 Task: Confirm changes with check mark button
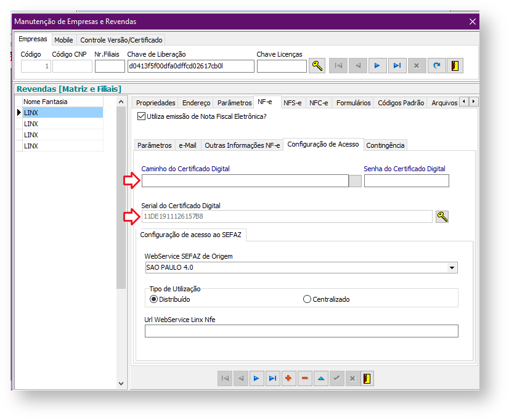tap(336, 379)
